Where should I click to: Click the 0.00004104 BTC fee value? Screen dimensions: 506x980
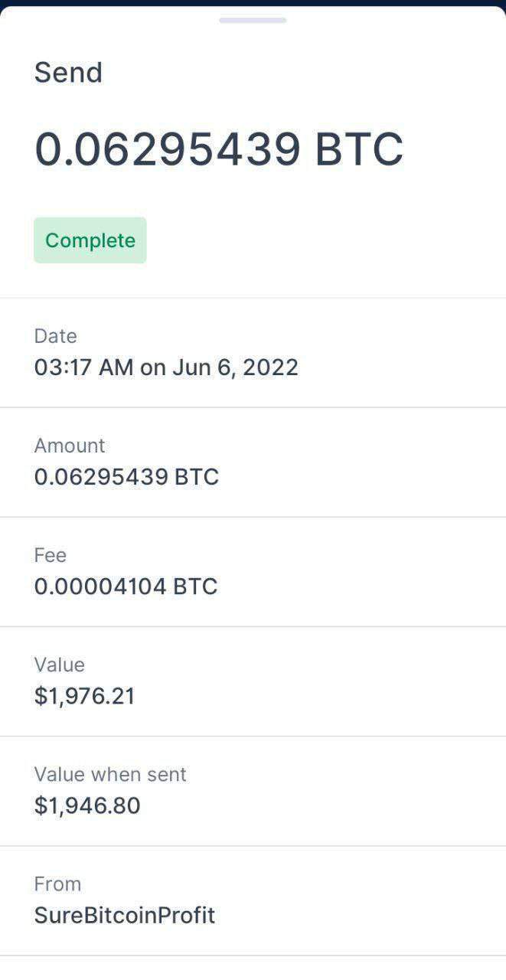pyautogui.click(x=126, y=586)
